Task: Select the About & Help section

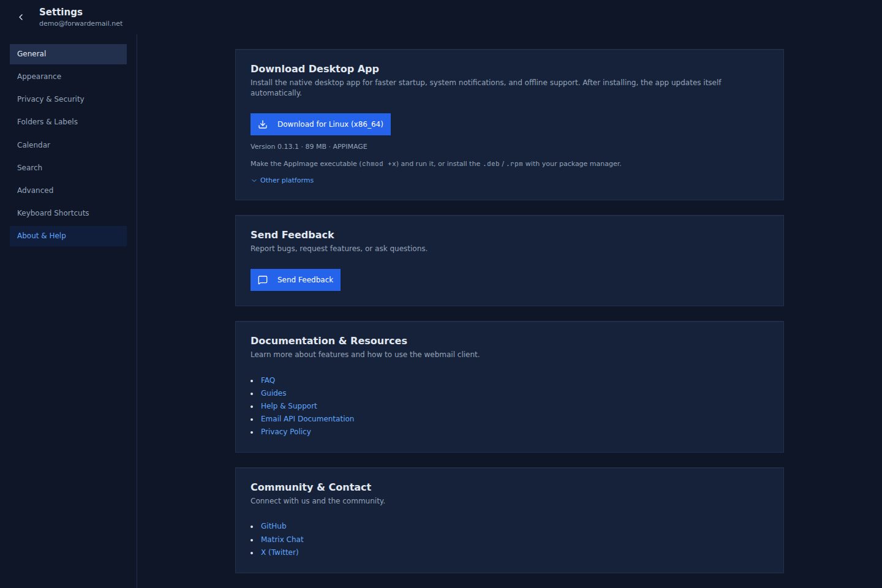Action: tap(68, 236)
